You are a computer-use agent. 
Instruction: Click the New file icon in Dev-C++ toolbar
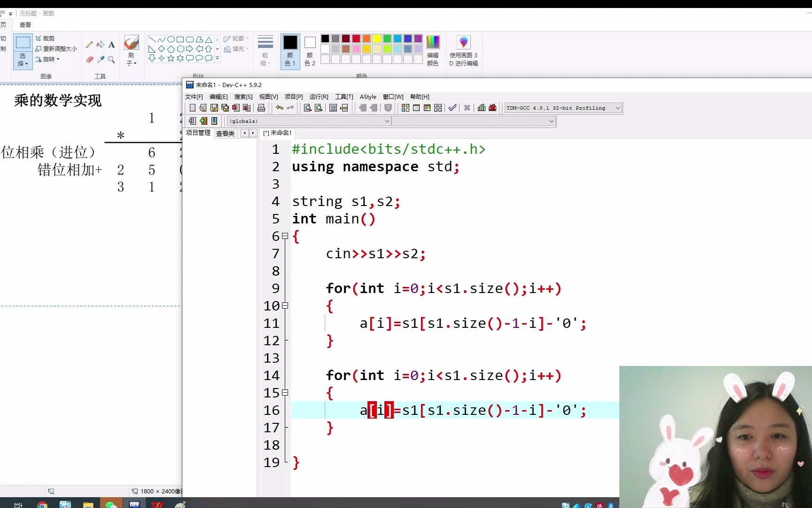(192, 108)
